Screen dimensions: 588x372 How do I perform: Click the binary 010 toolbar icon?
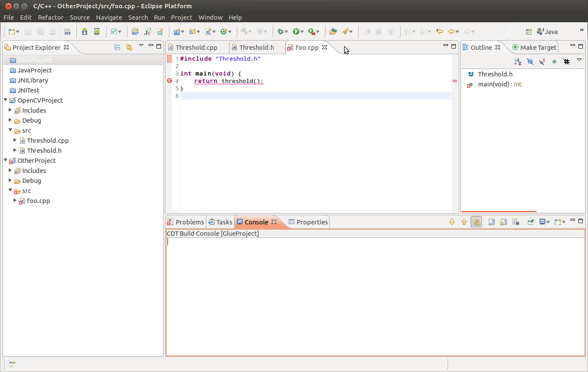click(x=67, y=31)
